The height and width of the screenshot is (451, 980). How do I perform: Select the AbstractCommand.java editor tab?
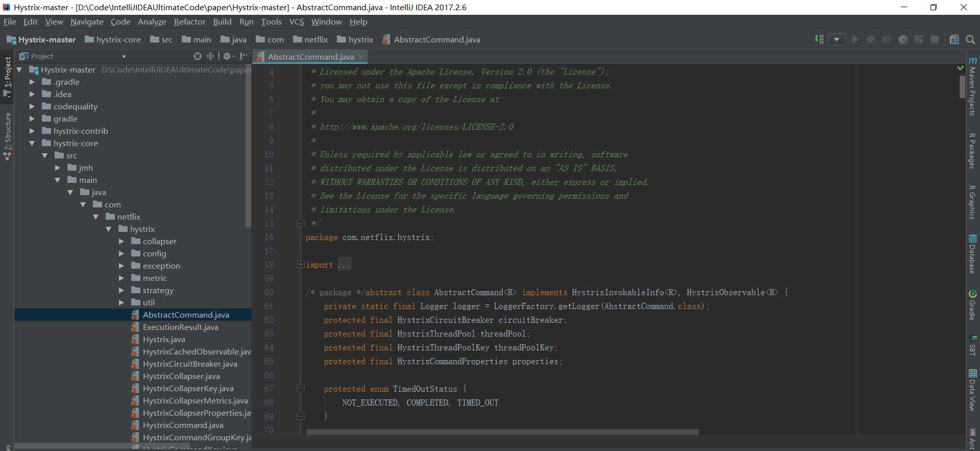310,57
